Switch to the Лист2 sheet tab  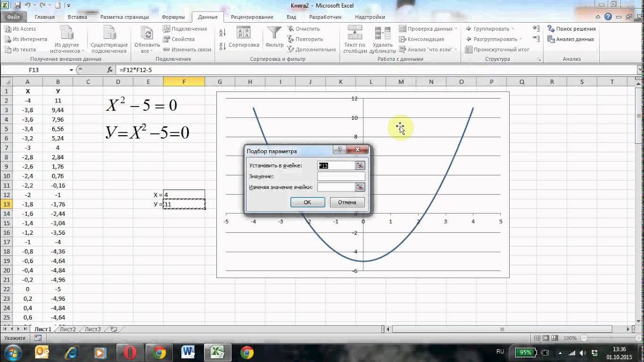click(x=67, y=329)
